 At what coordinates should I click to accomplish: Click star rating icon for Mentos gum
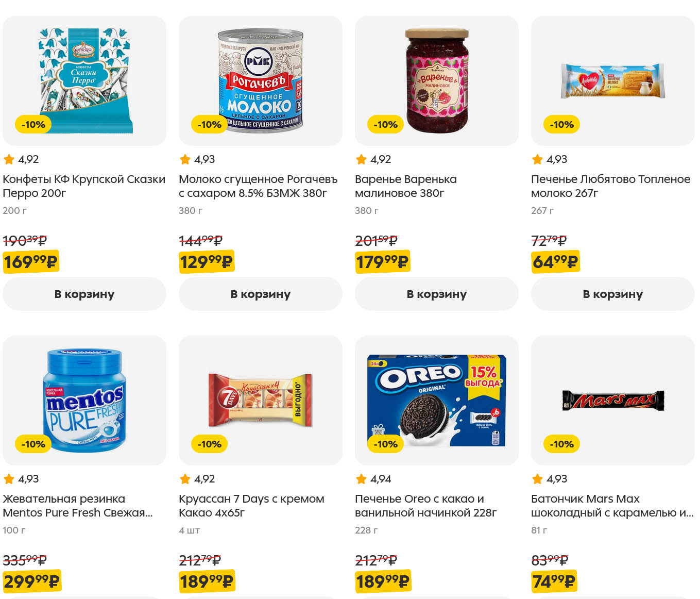[x=9, y=479]
